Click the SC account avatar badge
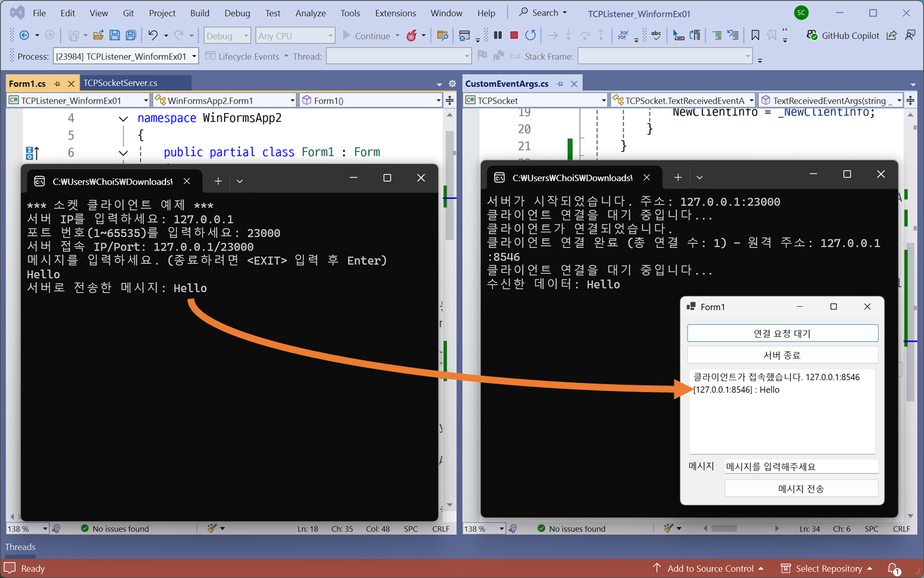This screenshot has height=578, width=924. pos(801,13)
